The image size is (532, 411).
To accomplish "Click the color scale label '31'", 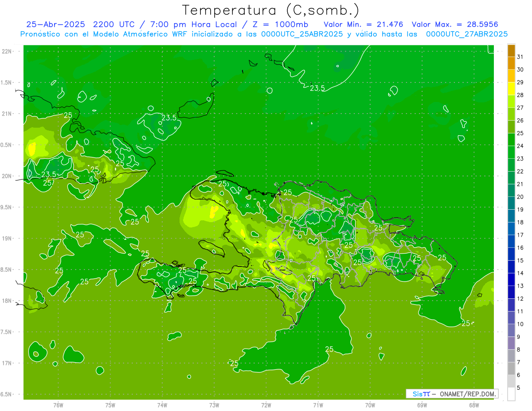I will [520, 57].
